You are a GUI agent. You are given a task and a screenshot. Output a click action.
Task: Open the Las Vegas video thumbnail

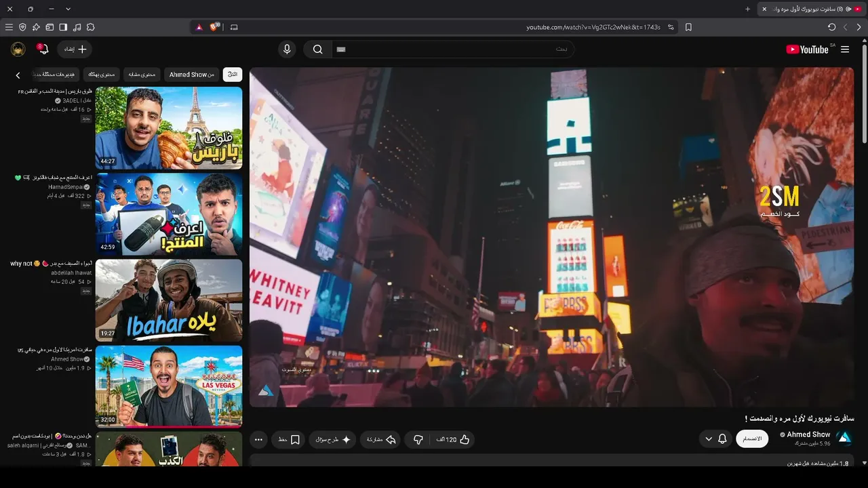pos(169,386)
